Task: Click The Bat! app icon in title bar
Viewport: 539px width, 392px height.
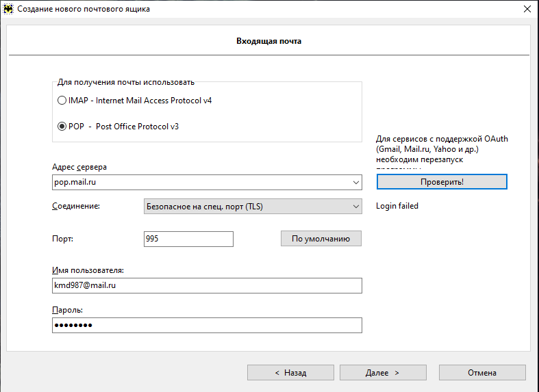Action: (8, 9)
